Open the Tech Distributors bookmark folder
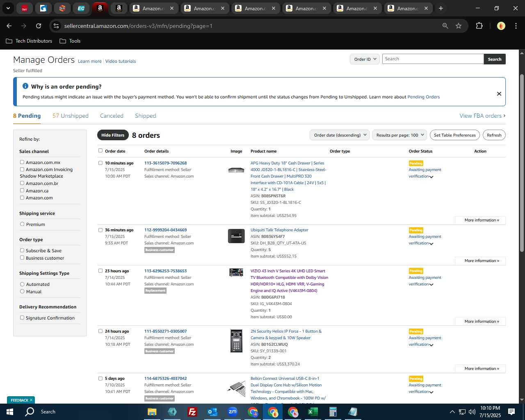The image size is (525, 420). [x=29, y=41]
